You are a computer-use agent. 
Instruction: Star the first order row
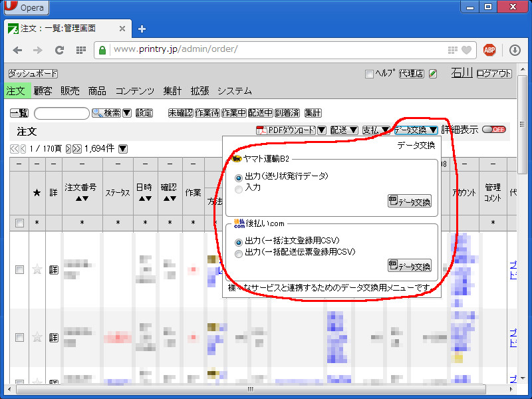[37, 269]
